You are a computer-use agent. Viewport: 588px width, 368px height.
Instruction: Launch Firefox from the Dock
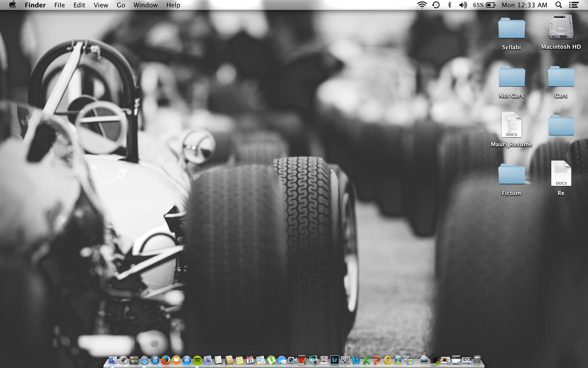click(x=166, y=360)
